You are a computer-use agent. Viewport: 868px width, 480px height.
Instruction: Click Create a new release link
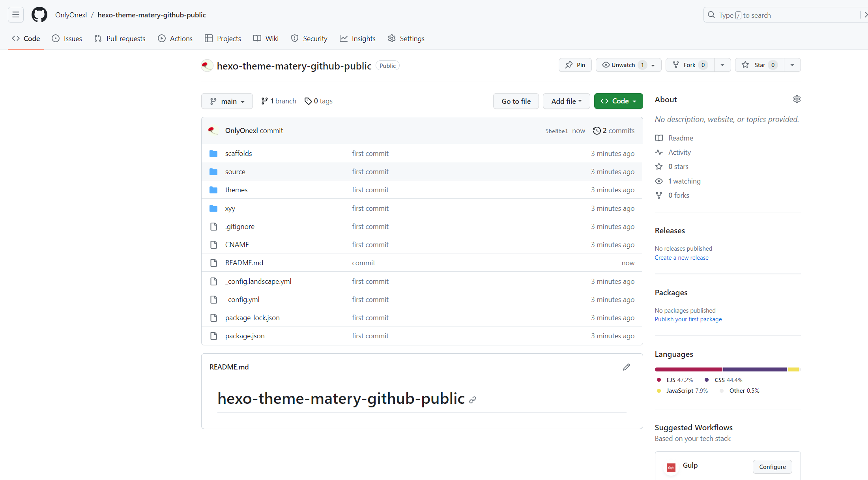(681, 258)
